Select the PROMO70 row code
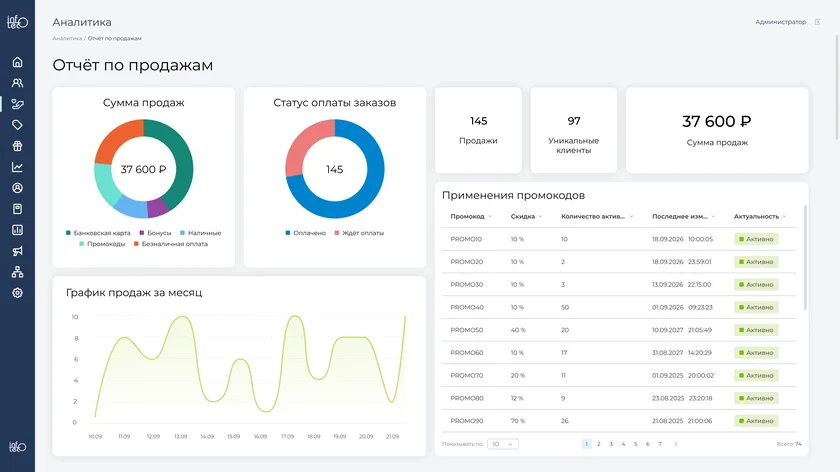 (467, 376)
